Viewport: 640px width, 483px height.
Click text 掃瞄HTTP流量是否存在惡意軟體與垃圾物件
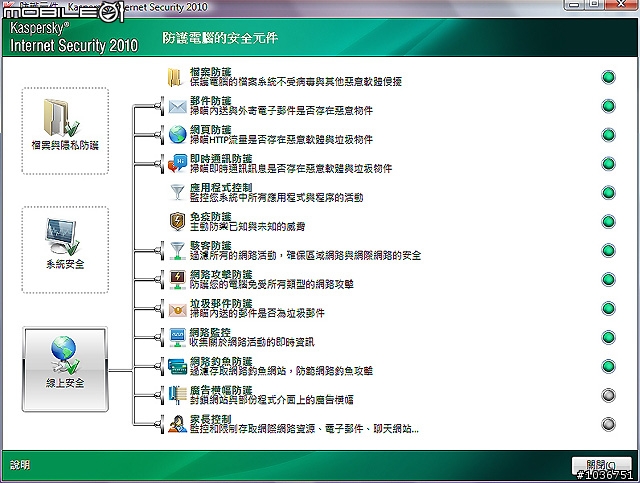[x=281, y=140]
